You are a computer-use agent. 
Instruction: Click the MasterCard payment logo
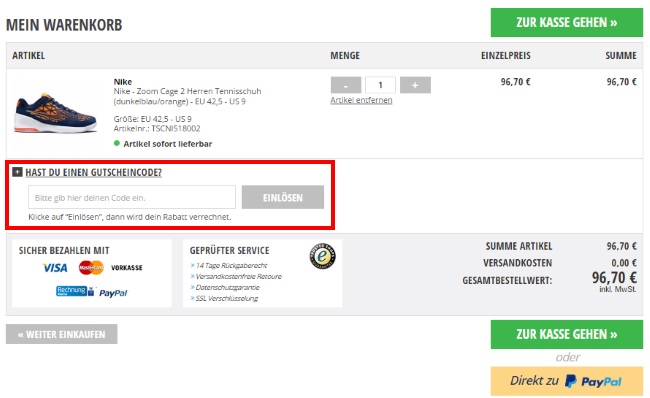coord(91,268)
